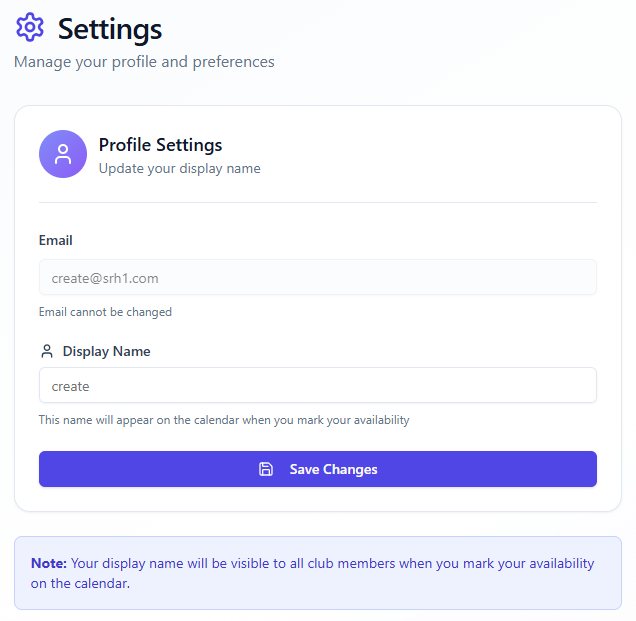Click the disabled Email address field

click(x=318, y=278)
